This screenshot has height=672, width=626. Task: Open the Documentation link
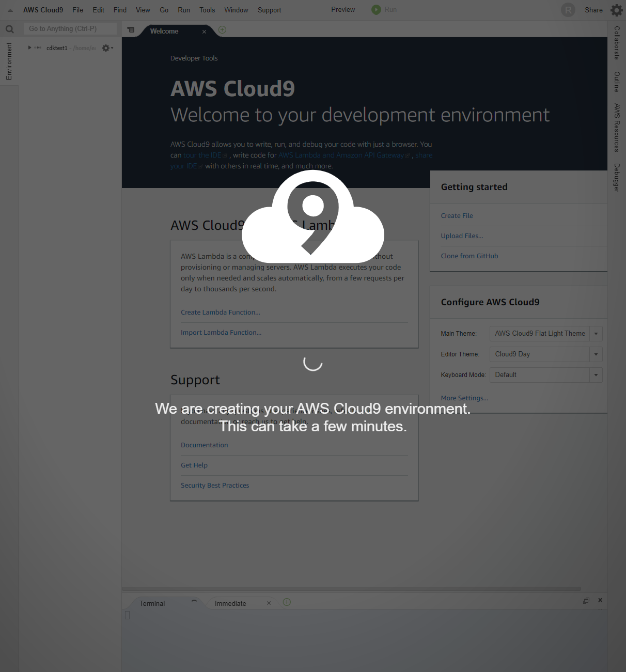[205, 445]
